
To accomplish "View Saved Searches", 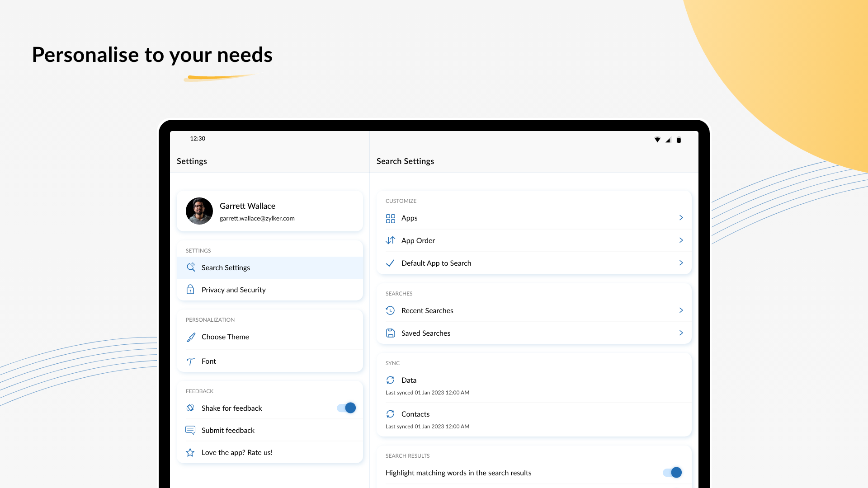I will tap(534, 333).
